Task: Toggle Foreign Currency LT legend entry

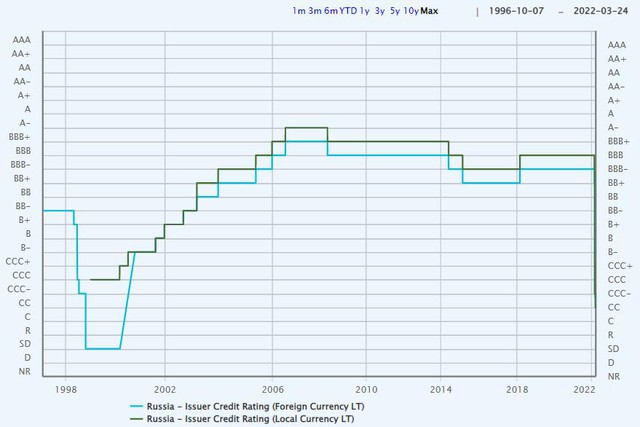Action: coord(256,407)
